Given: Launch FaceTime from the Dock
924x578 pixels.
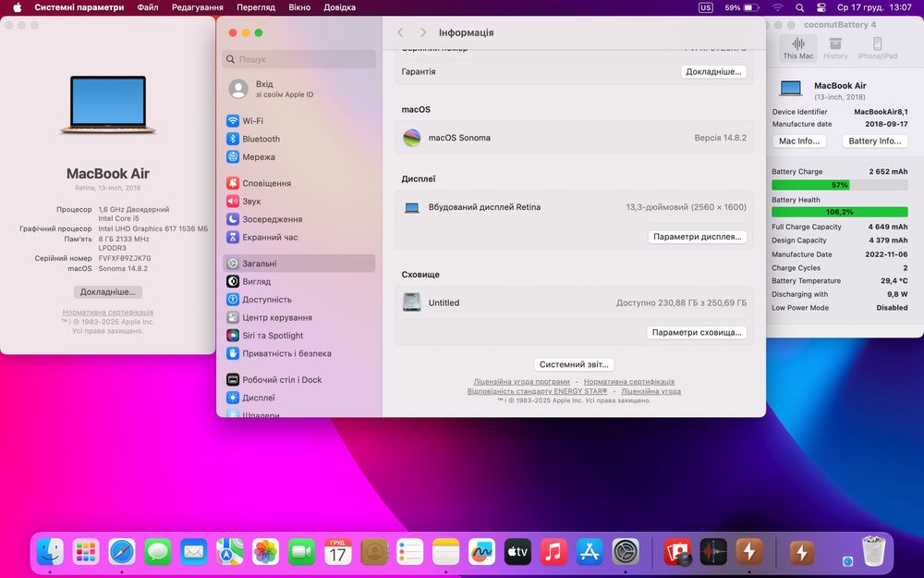Looking at the screenshot, I should click(302, 553).
